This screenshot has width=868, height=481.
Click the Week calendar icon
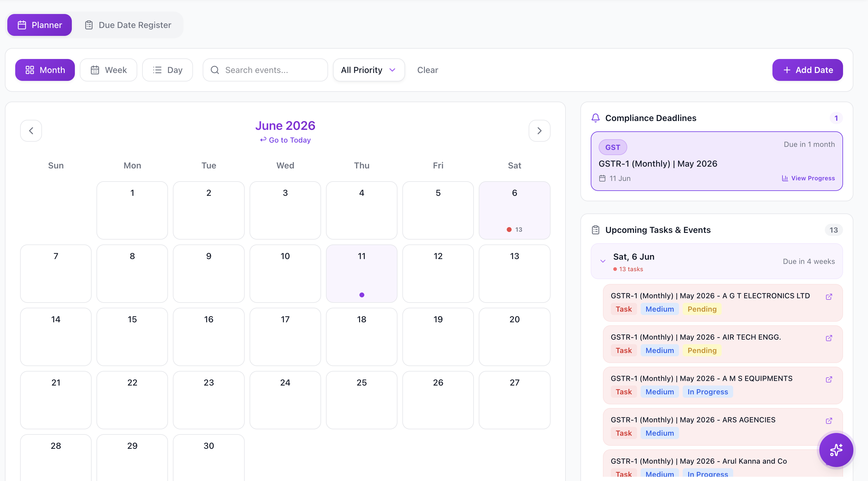(x=95, y=70)
